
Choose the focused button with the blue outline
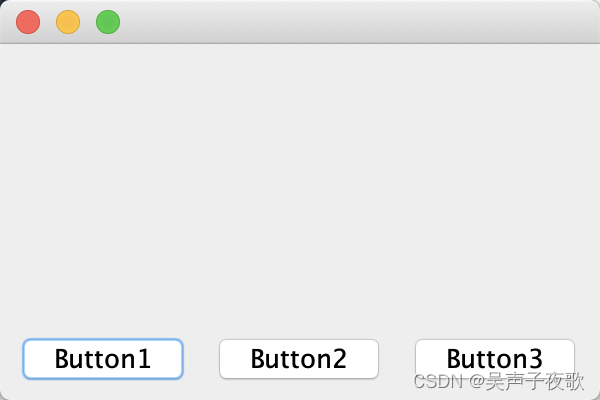tap(103, 359)
